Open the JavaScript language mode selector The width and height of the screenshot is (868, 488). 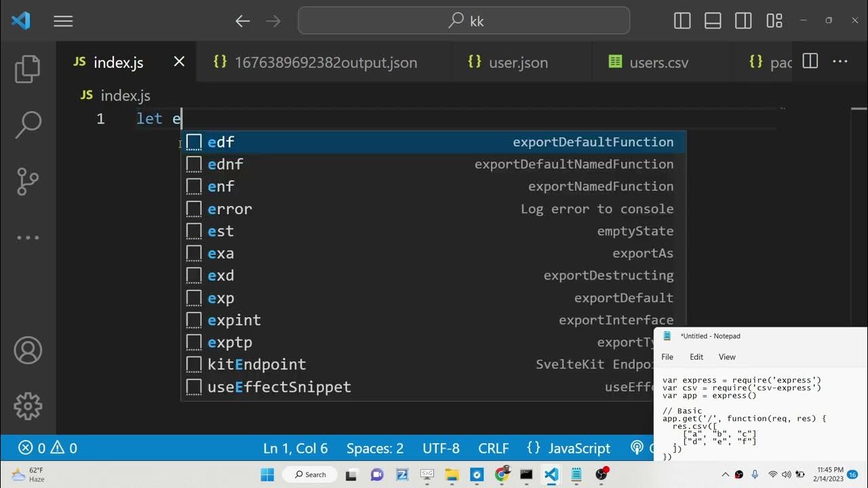pos(568,448)
